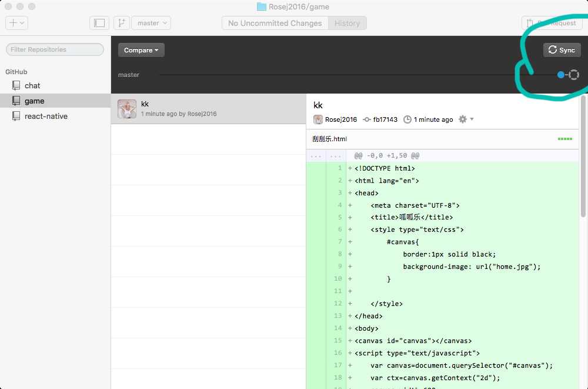Click the small Rosej2016 avatar icon
The height and width of the screenshot is (389, 588).
point(318,119)
